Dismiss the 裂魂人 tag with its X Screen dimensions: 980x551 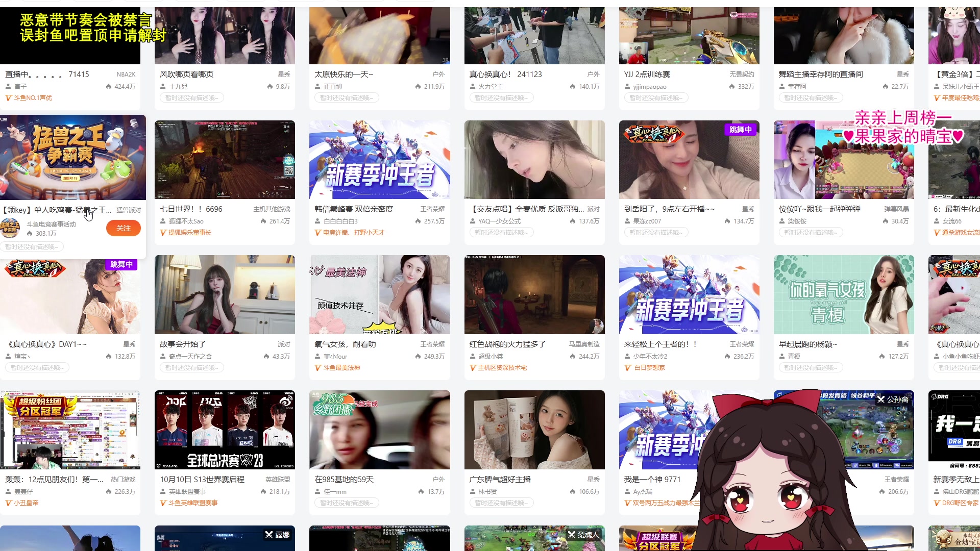coord(571,534)
